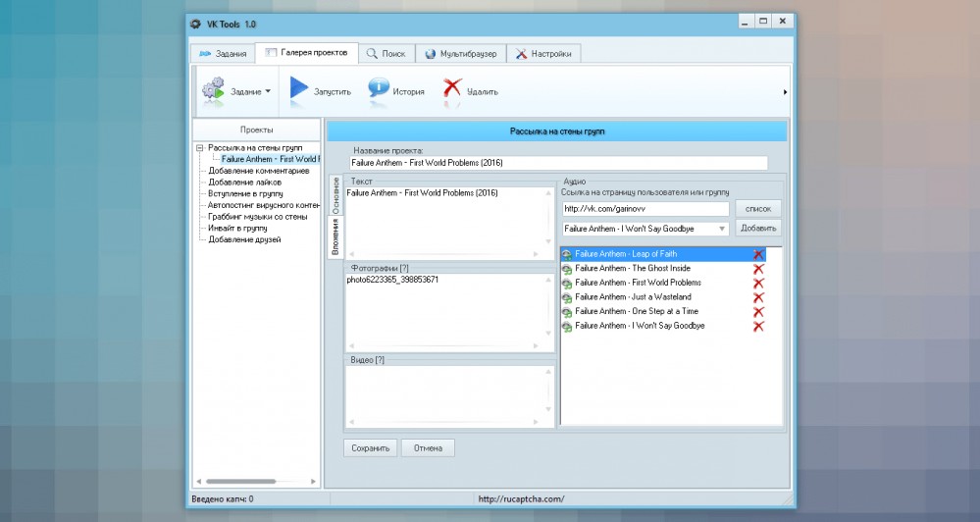Screen dimensions: 980x522
Task: Remove I Won't Say Goodbye list track
Action: [758, 327]
